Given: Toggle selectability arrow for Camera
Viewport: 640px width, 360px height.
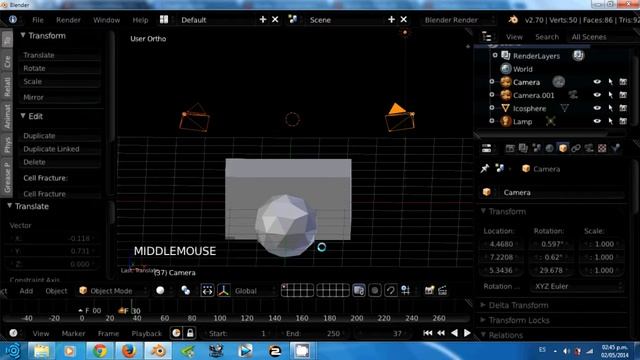Looking at the screenshot, I should (x=610, y=82).
